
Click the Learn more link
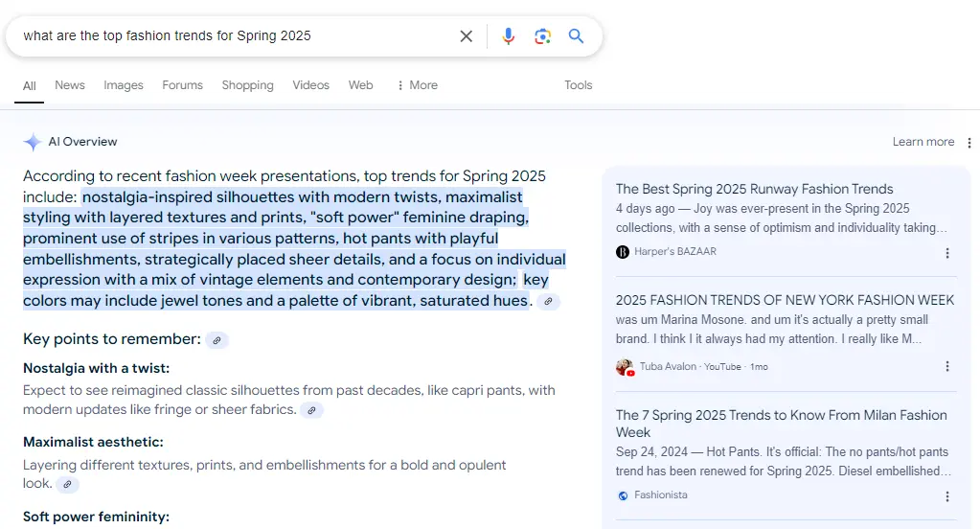(x=923, y=142)
